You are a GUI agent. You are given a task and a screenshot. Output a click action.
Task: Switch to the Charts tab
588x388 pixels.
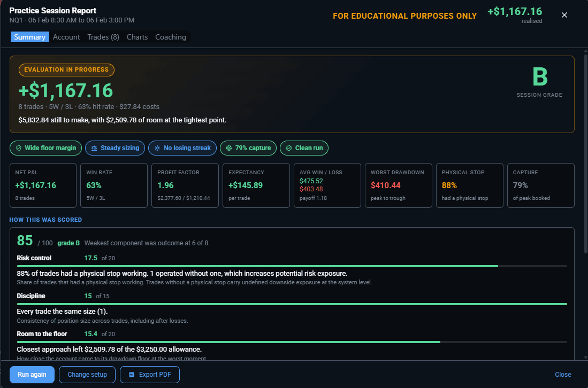[x=138, y=37]
